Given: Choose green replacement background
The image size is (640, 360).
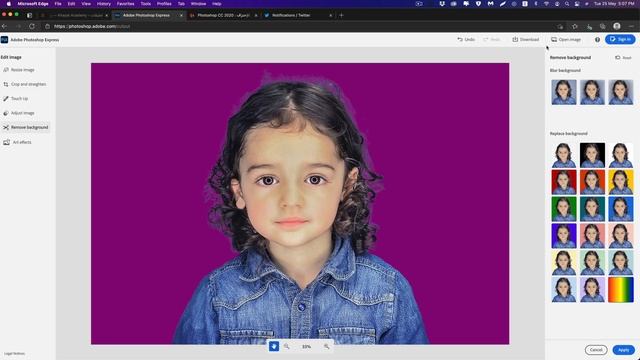Looking at the screenshot, I should point(564,209).
